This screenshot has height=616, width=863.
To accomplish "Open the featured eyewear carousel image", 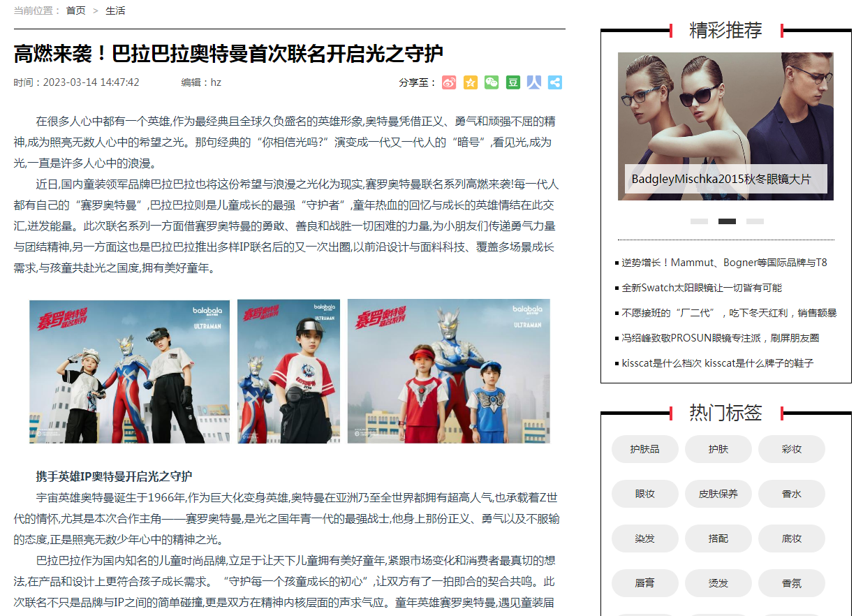I will [x=725, y=126].
